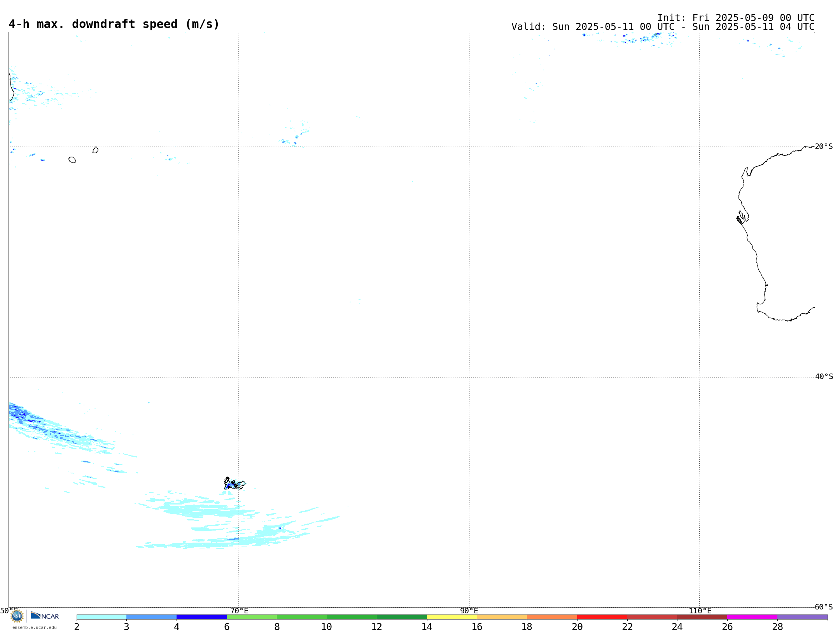Image resolution: width=840 pixels, height=632 pixels.
Task: Click the 20°S latitude label
Action: tap(824, 147)
